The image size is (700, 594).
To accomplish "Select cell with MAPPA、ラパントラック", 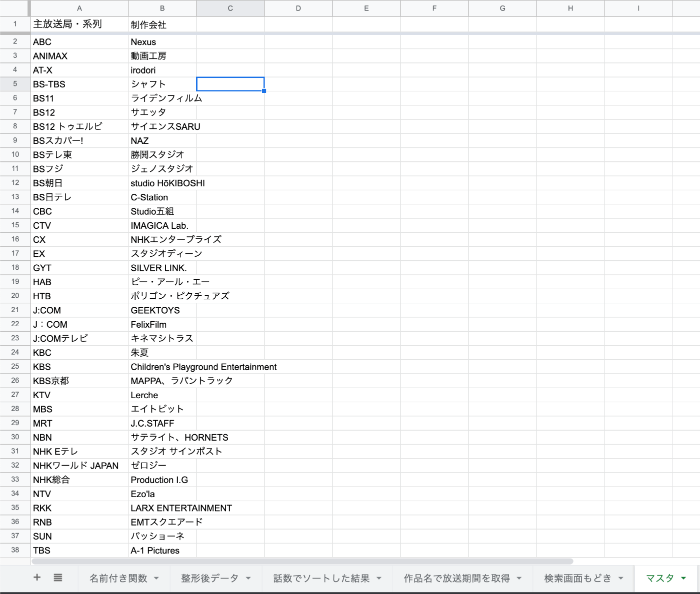I will [x=162, y=381].
